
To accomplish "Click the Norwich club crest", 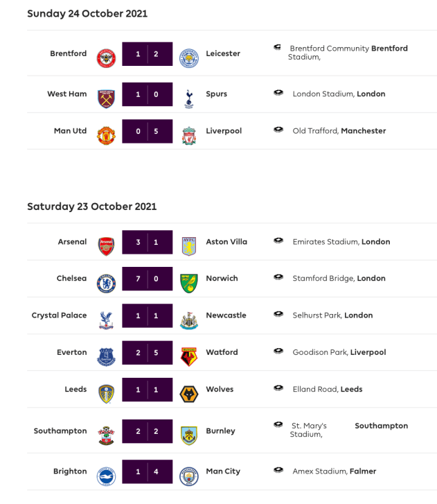I will pyautogui.click(x=189, y=283).
